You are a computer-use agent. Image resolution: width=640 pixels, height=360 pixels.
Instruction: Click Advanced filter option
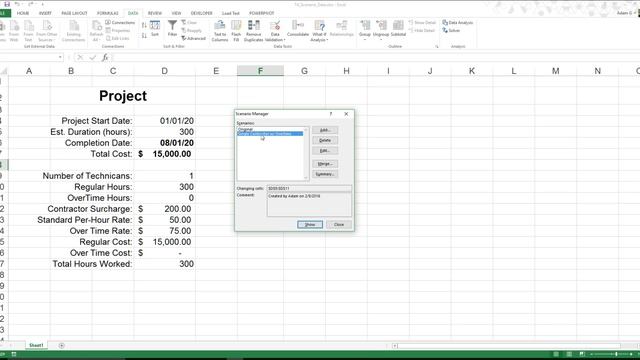click(x=193, y=38)
